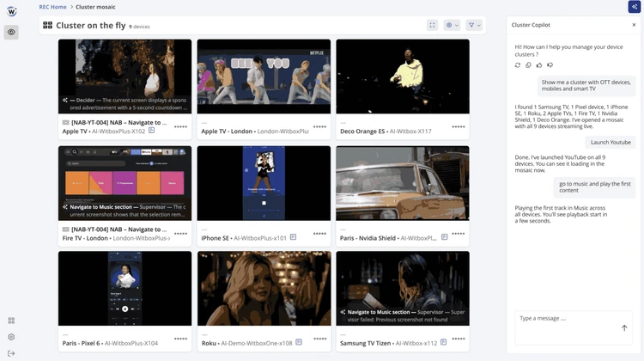The image size is (644, 361).
Task: Open more options for Paris - Nvidia Shield
Action: (x=459, y=234)
